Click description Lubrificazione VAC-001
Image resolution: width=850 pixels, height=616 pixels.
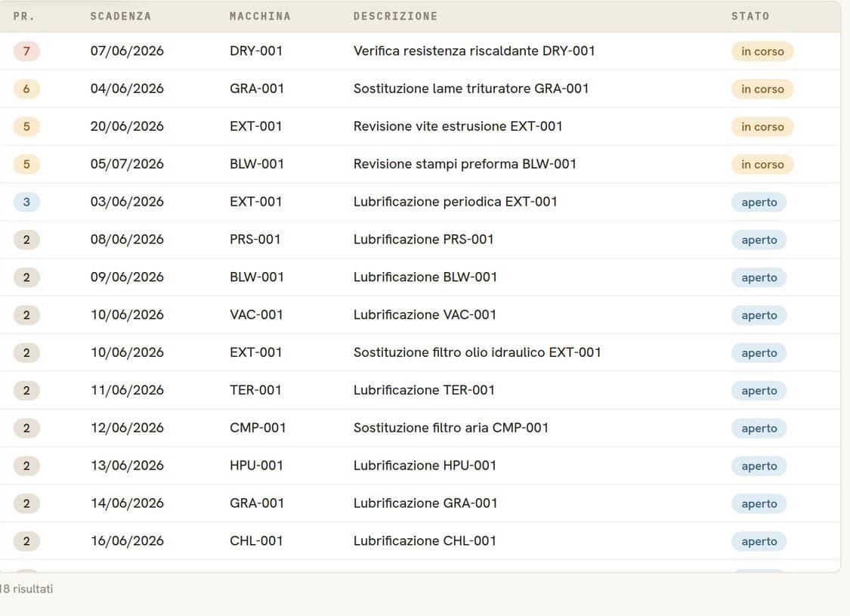click(x=425, y=314)
